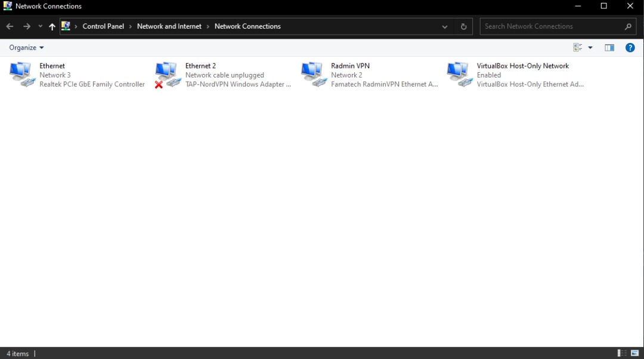Click the search magnifier icon
Screen dimensions: 644x359
pos(627,26)
